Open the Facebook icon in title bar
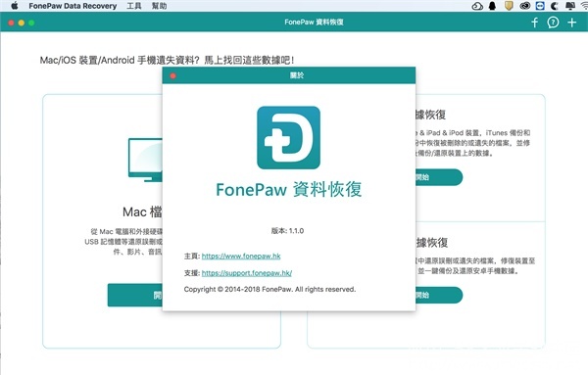The width and height of the screenshot is (588, 375). pos(535,23)
